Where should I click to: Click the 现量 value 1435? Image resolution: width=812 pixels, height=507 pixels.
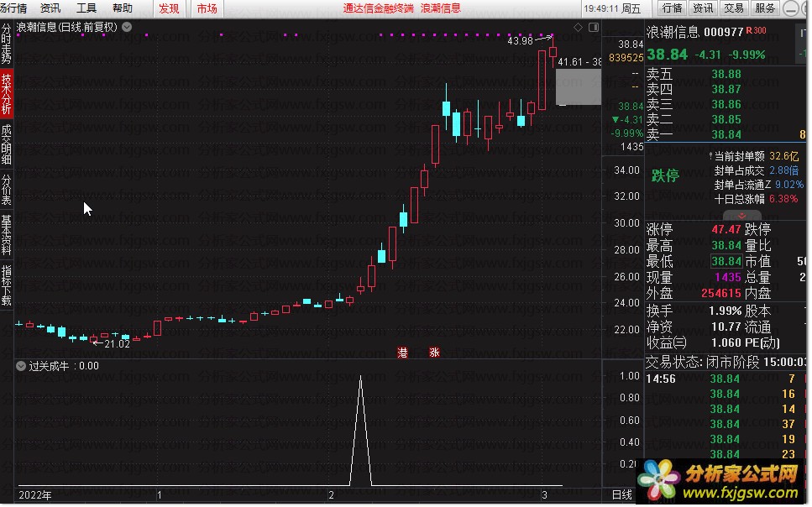[728, 277]
